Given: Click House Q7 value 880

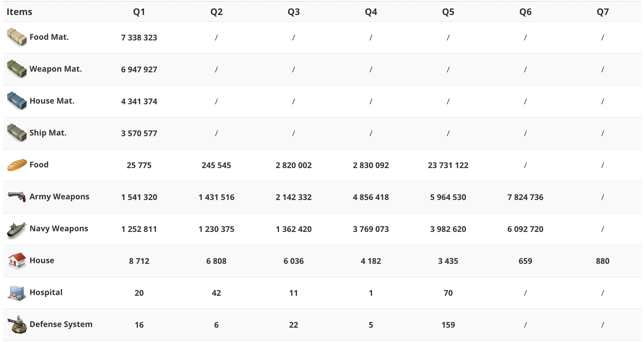Looking at the screenshot, I should click(603, 261).
